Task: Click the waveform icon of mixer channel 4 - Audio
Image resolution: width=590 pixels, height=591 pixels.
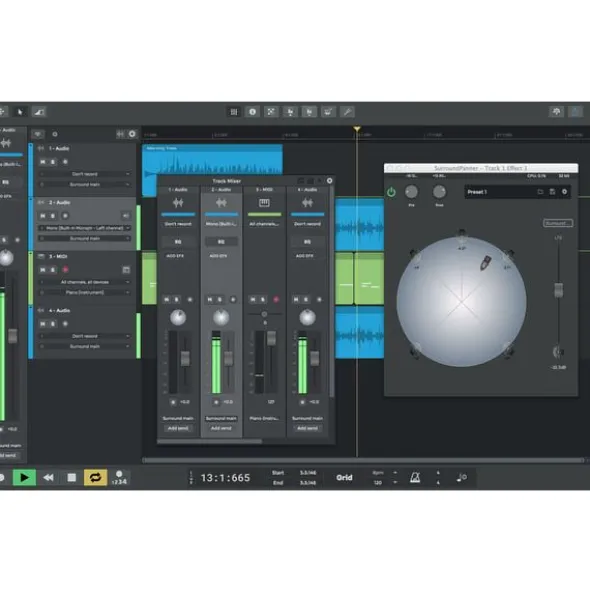Action: (x=307, y=203)
